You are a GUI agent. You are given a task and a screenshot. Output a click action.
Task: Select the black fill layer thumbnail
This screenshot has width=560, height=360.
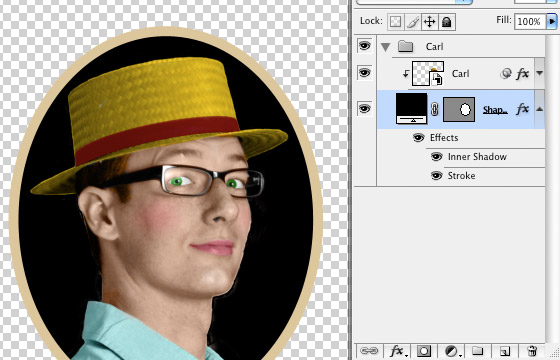pyautogui.click(x=411, y=109)
